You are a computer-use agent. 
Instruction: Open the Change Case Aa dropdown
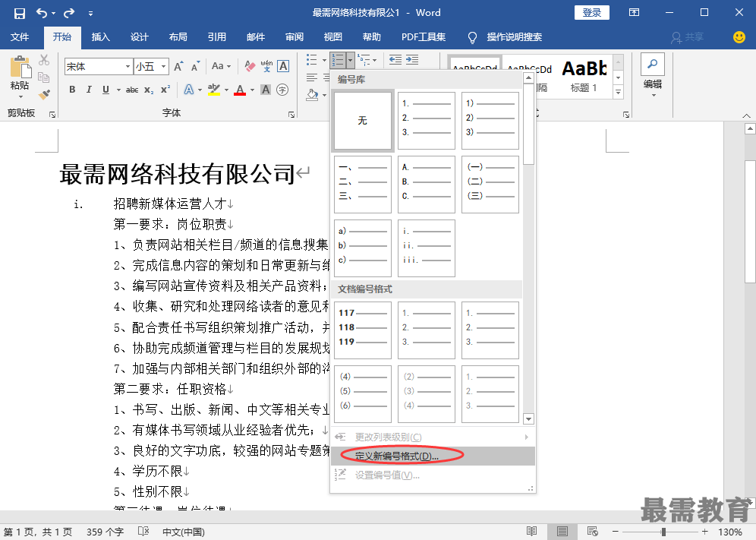coord(221,66)
